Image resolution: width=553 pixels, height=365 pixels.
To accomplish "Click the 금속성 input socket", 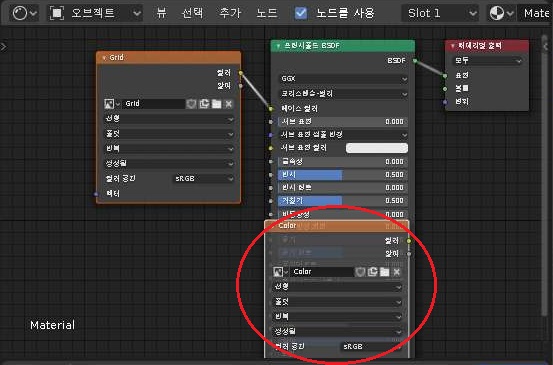I will pos(271,162).
